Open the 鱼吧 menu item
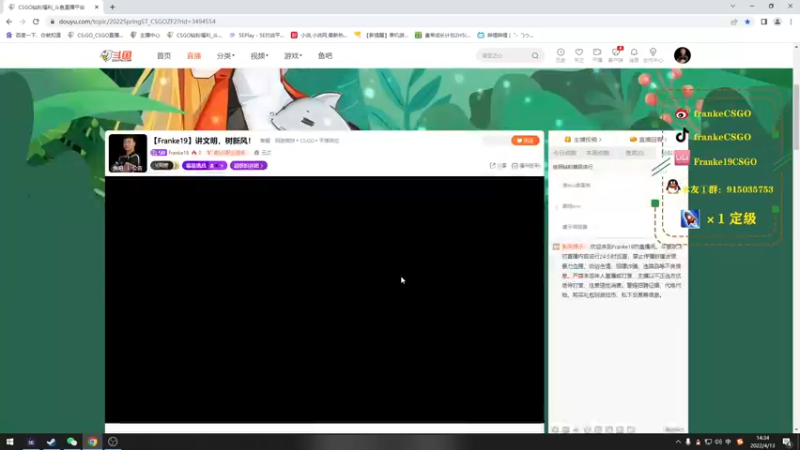The width and height of the screenshot is (800, 450). coord(325,56)
